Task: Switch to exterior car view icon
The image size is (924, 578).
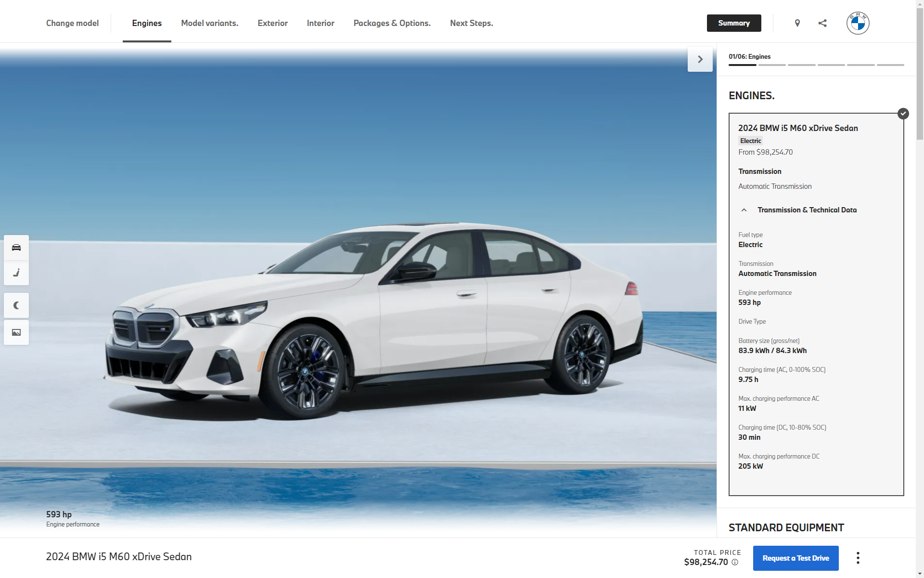Action: coord(16,248)
